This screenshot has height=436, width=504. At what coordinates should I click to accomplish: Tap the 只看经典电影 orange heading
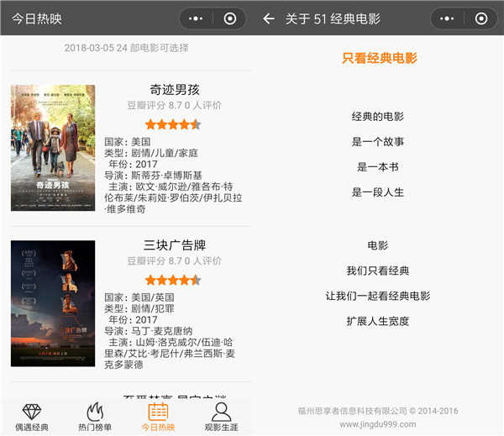379,59
